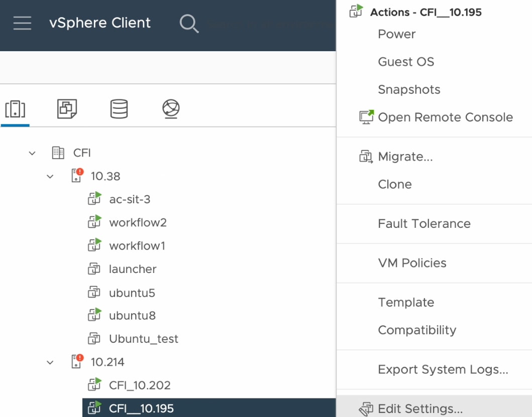Select Snapshots from the Actions menu
This screenshot has height=417, width=532.
409,90
